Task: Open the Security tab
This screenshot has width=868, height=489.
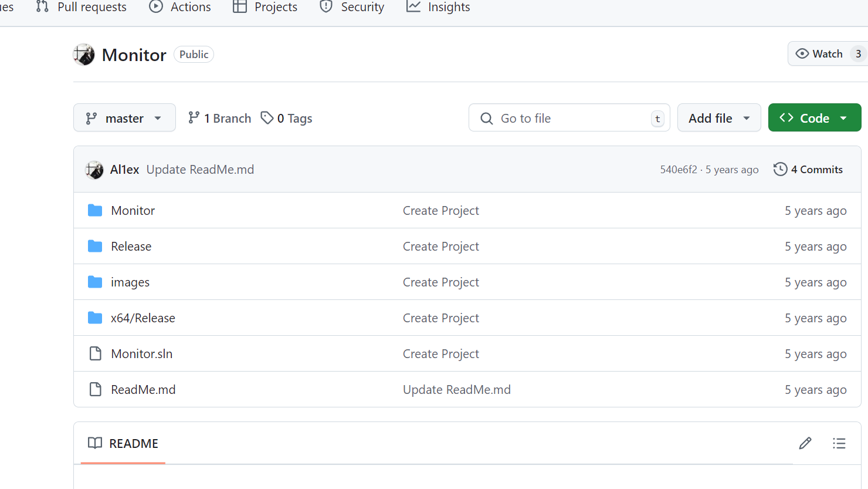Action: [x=352, y=7]
